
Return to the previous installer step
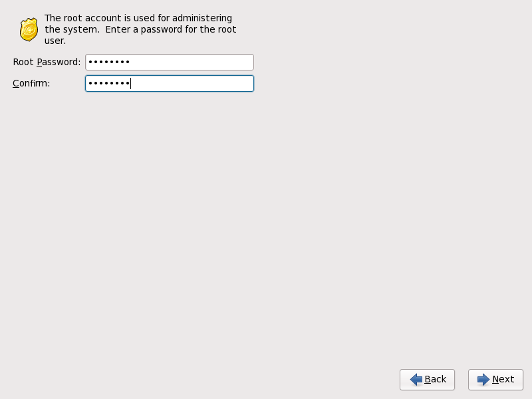tap(427, 379)
